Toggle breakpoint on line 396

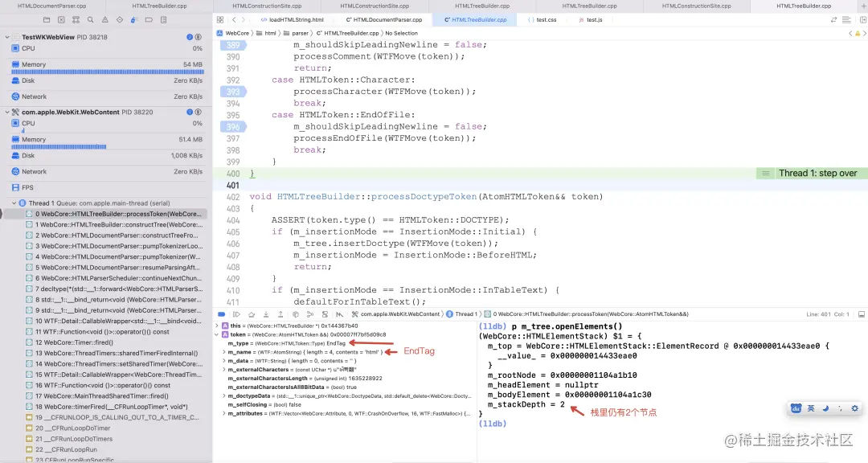233,127
